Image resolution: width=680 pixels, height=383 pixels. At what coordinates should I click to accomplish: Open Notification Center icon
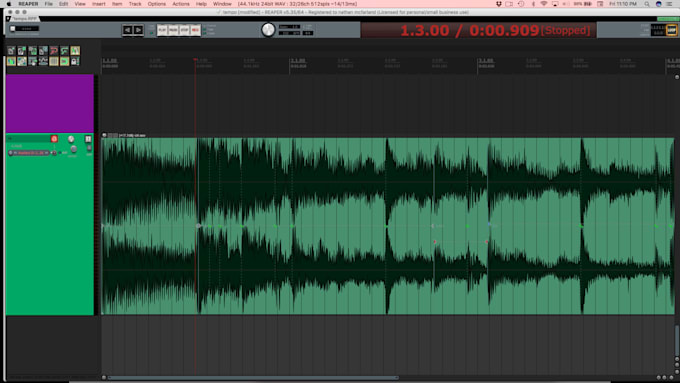670,4
